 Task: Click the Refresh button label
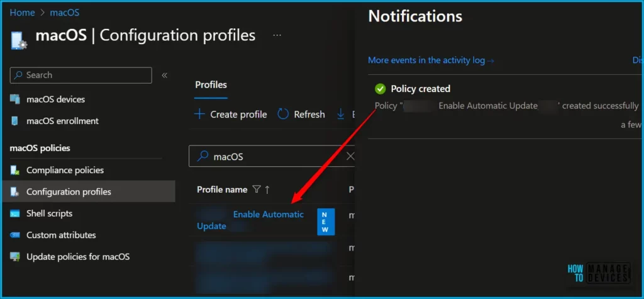[309, 115]
